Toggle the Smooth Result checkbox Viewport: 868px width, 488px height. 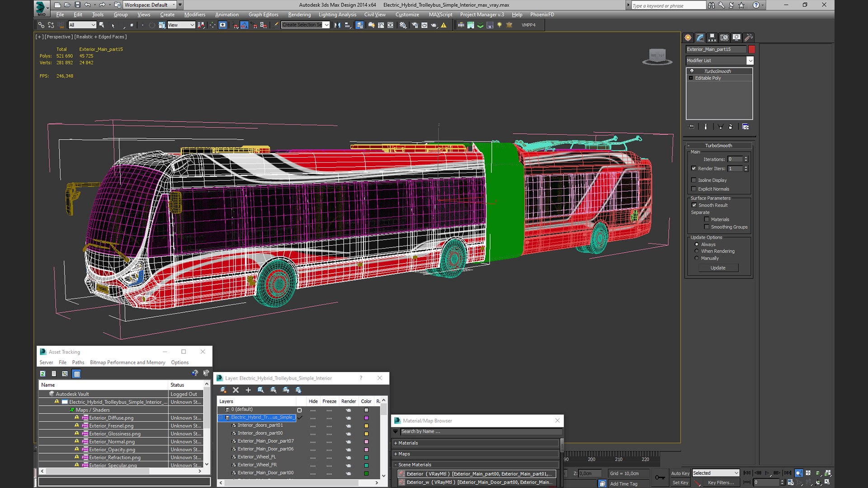694,205
